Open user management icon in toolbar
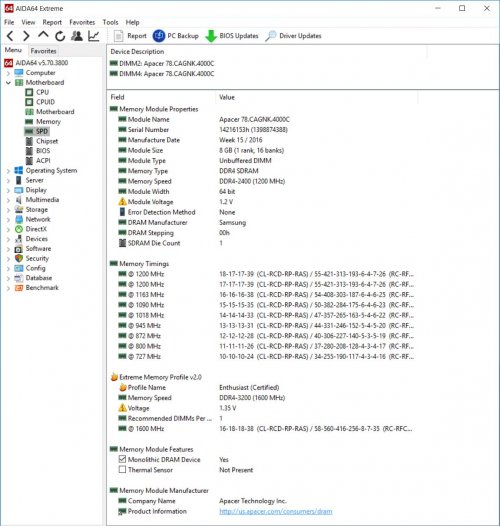 pyautogui.click(x=77, y=36)
